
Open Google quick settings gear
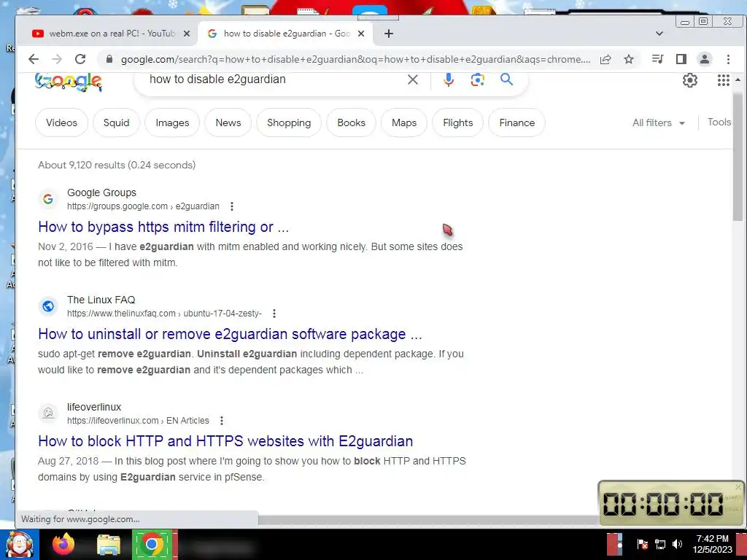(x=690, y=80)
